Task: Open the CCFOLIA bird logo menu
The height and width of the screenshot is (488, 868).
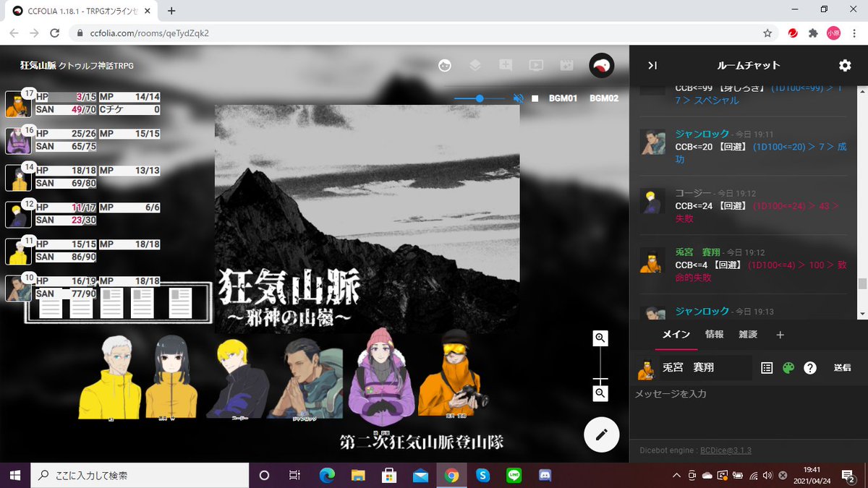Action: pos(602,66)
